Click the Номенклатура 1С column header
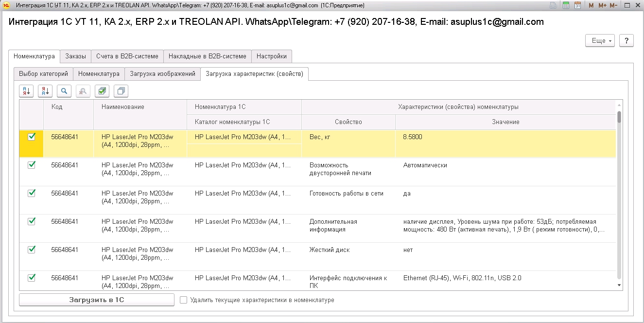Viewport: 644px width, 323px height. coord(244,108)
